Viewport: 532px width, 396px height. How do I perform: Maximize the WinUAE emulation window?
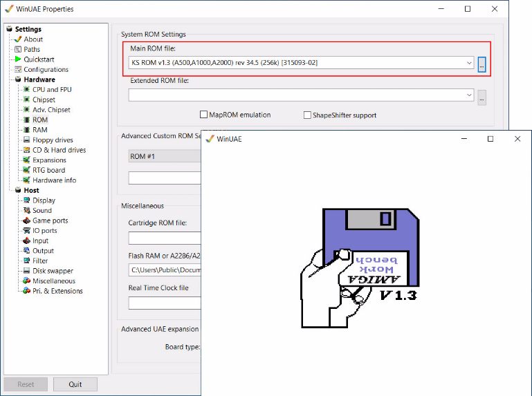point(490,139)
